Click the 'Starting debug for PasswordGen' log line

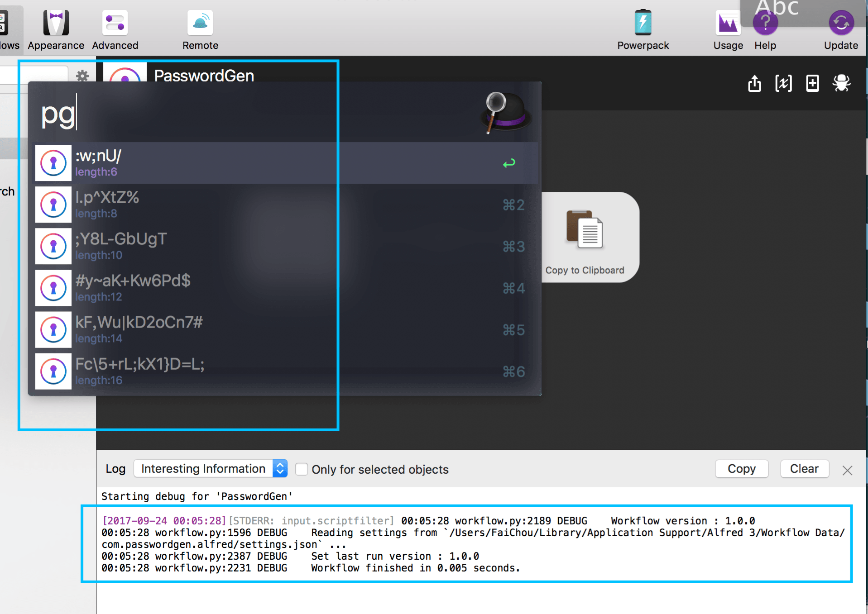[x=197, y=496]
